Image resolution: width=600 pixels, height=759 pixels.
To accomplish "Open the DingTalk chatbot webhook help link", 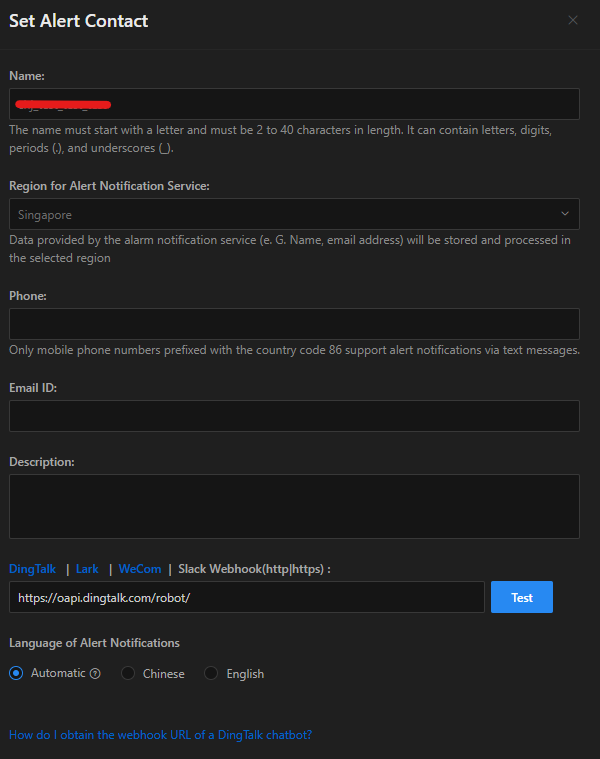I will (x=160, y=735).
